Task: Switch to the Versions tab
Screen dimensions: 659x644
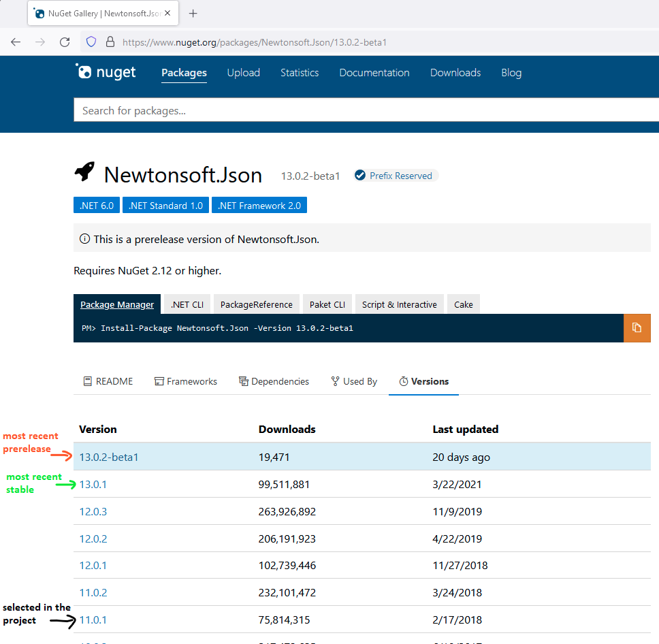Action: pyautogui.click(x=423, y=381)
